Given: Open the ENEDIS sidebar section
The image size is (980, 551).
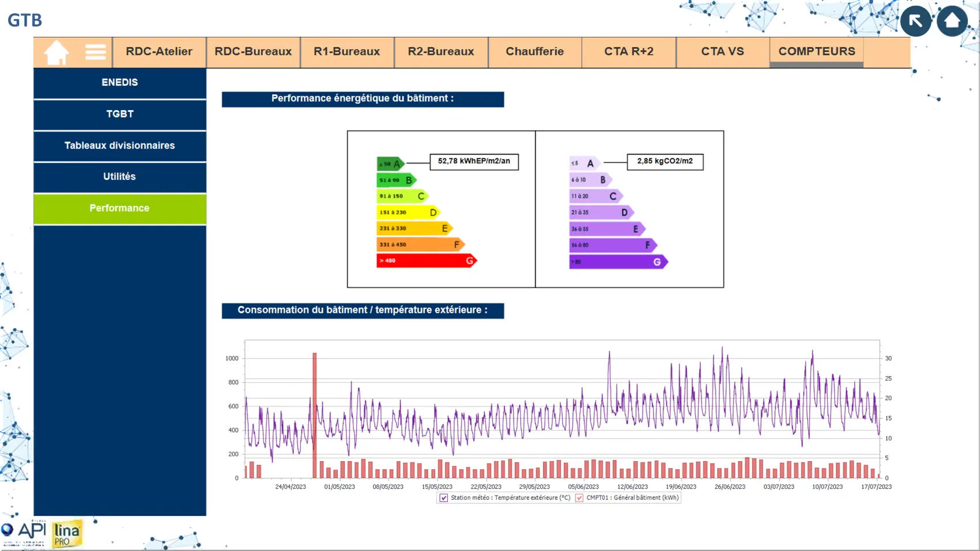Looking at the screenshot, I should tap(120, 82).
